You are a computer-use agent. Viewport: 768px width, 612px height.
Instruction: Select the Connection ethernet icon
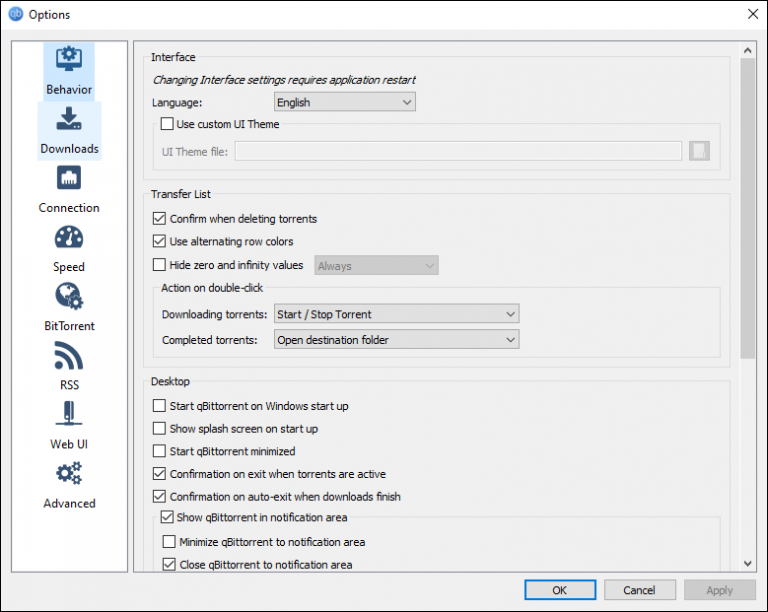click(69, 177)
